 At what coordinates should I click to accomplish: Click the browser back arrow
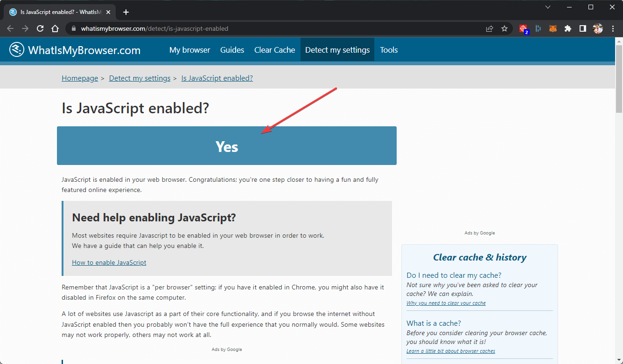pyautogui.click(x=10, y=28)
